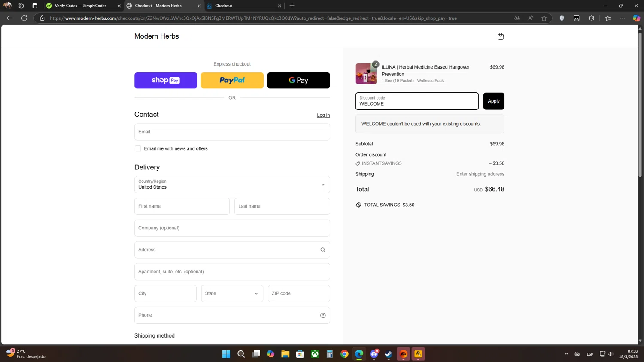Apply the WELCOME discount code
This screenshot has height=362, width=644.
coord(494,101)
